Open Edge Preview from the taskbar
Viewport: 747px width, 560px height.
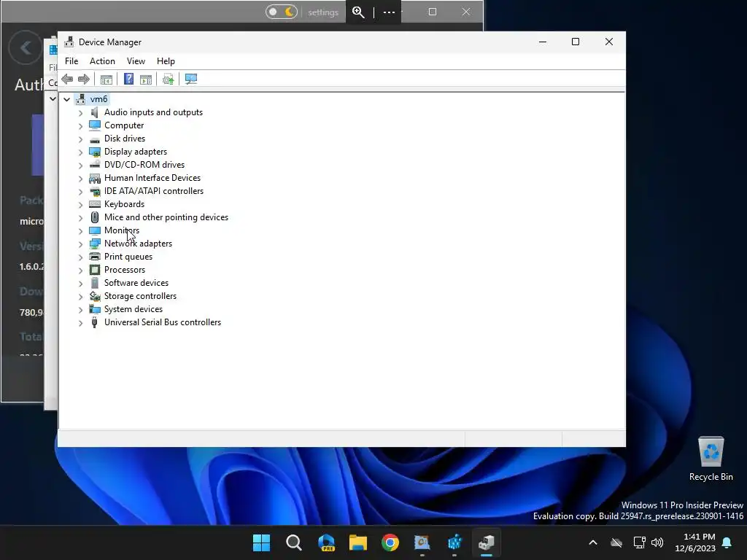(x=326, y=542)
